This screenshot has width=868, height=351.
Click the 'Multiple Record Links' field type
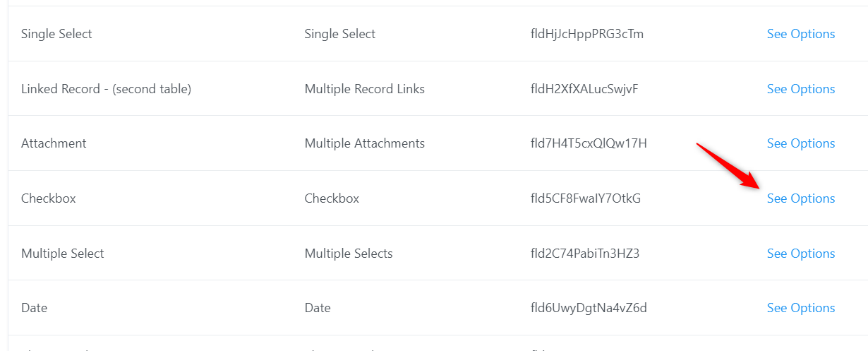(x=364, y=89)
